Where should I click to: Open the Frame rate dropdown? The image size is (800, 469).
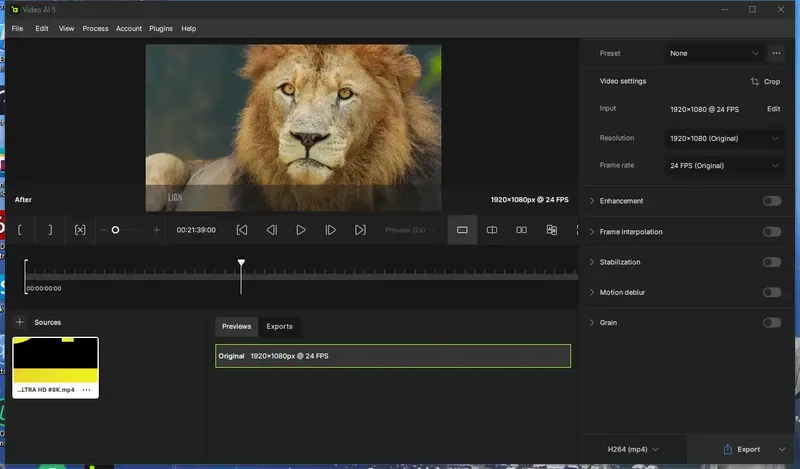723,165
